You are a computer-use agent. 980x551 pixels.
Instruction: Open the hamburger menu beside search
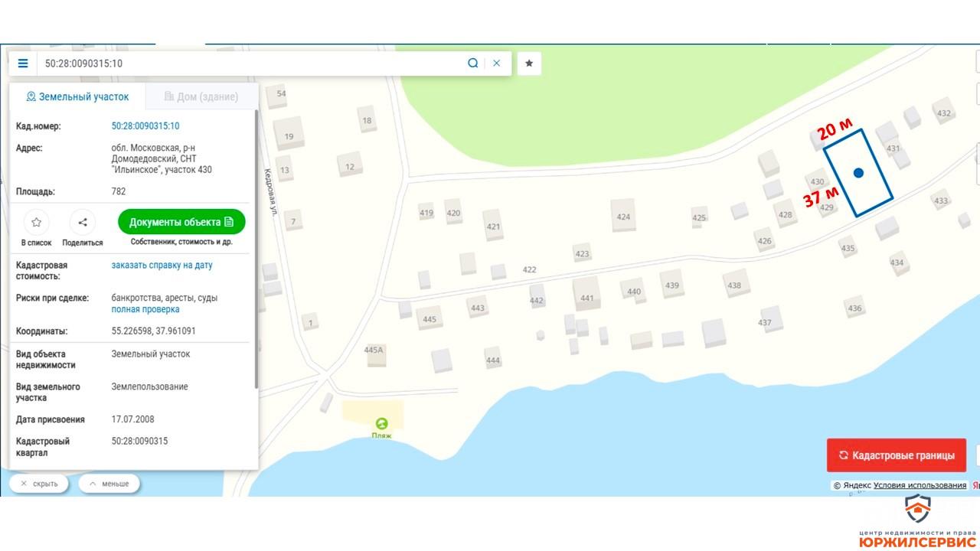[x=23, y=64]
